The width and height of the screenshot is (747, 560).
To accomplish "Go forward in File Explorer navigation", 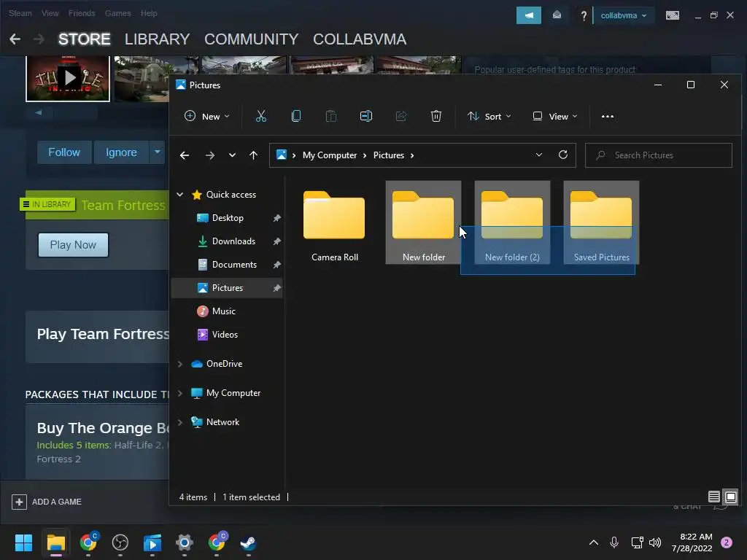I will click(x=209, y=155).
